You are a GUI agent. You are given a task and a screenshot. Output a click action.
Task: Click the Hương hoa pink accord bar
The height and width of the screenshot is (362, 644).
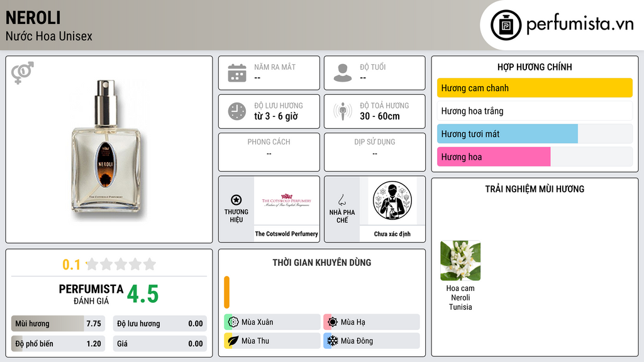(x=535, y=156)
